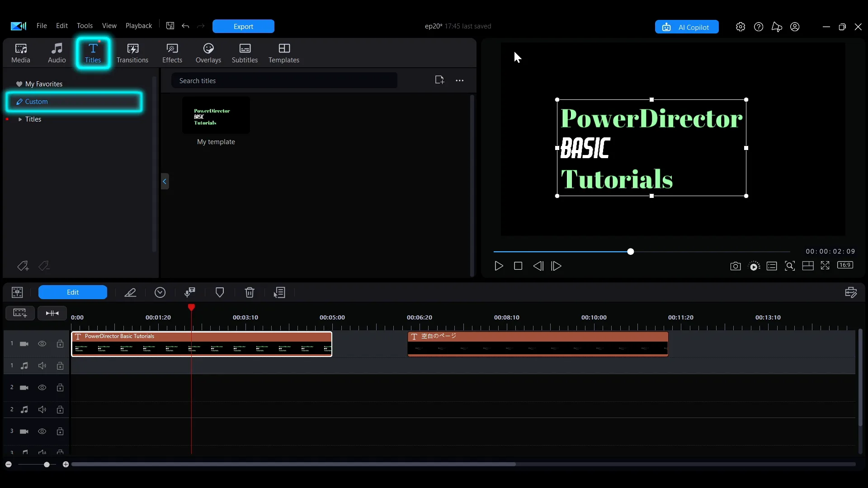
Task: Click the timeline view layout icon at far right
Action: coord(851,292)
